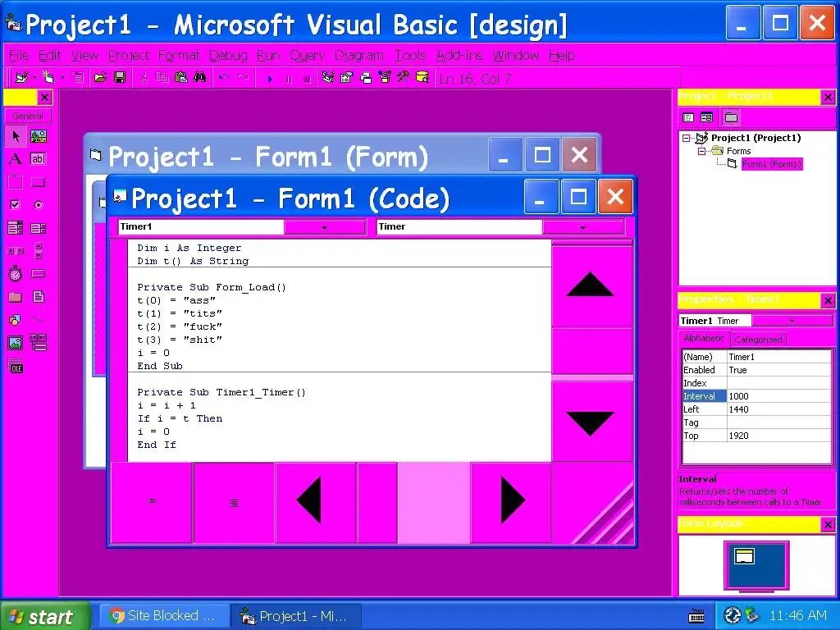Open the Add-Ins menu

point(459,56)
